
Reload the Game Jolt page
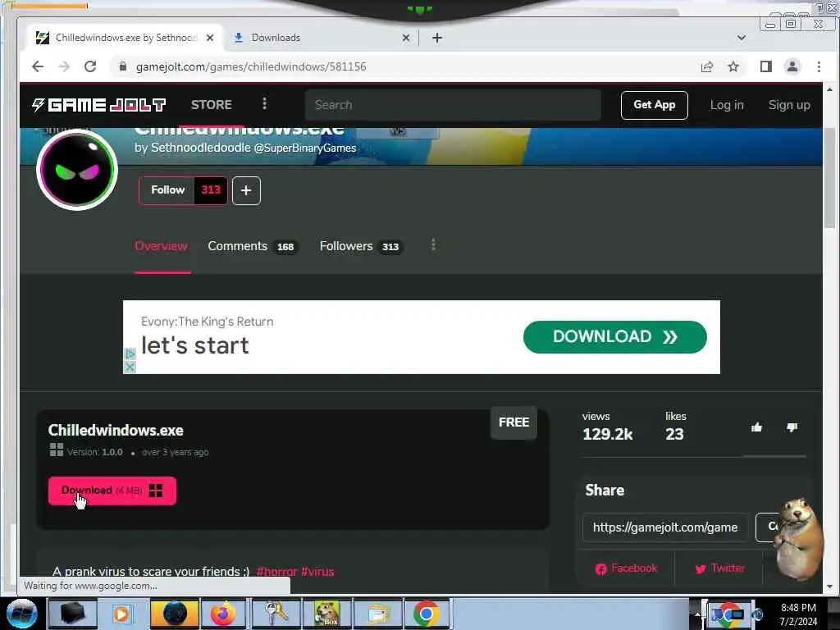90,66
